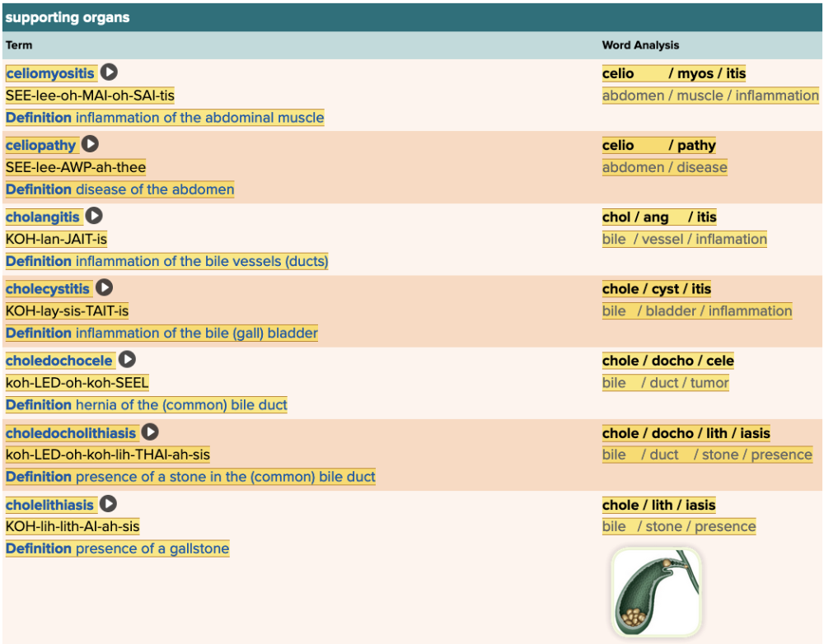The width and height of the screenshot is (824, 644).
Task: Click the 'Term' column header
Action: [18, 45]
